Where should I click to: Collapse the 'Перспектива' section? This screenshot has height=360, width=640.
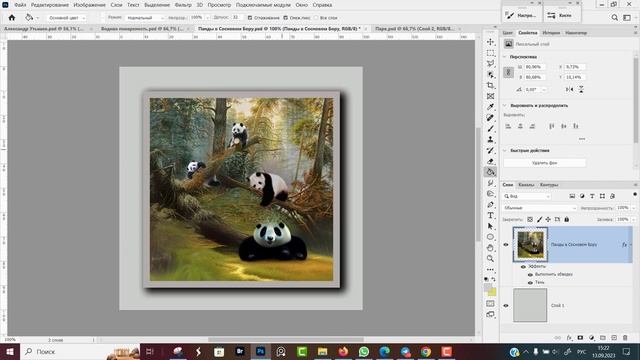[505, 57]
